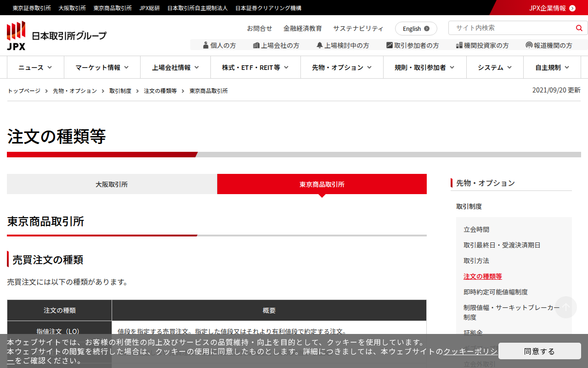This screenshot has width=588, height=368.
Task: Click the JPX logo icon
Action: coord(16,35)
